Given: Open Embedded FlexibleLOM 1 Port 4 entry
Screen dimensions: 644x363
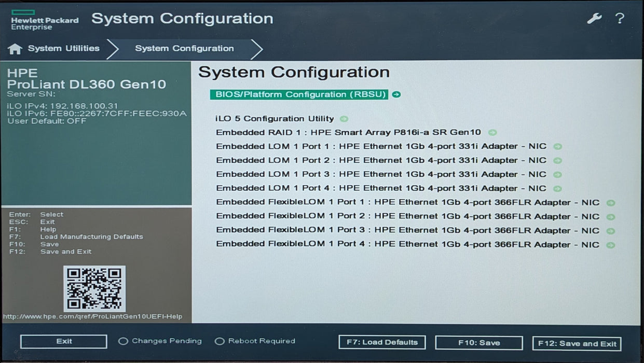Looking at the screenshot, I should [407, 244].
